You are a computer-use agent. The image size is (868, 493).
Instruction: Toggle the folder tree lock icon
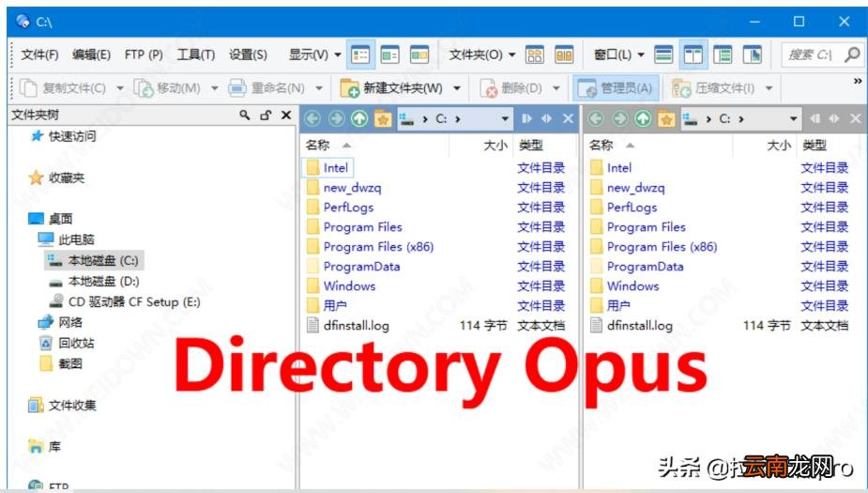pyautogui.click(x=266, y=115)
